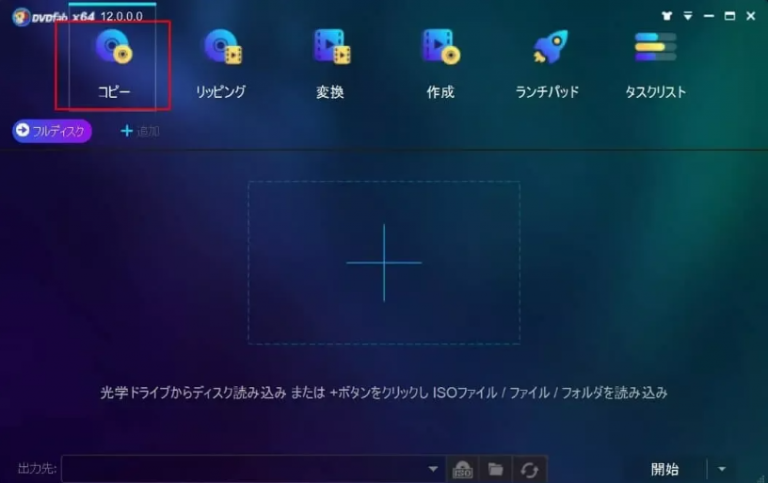Screen dimensions: 768x483
Task: Open the タスクリスト task queue icon
Action: (x=655, y=47)
